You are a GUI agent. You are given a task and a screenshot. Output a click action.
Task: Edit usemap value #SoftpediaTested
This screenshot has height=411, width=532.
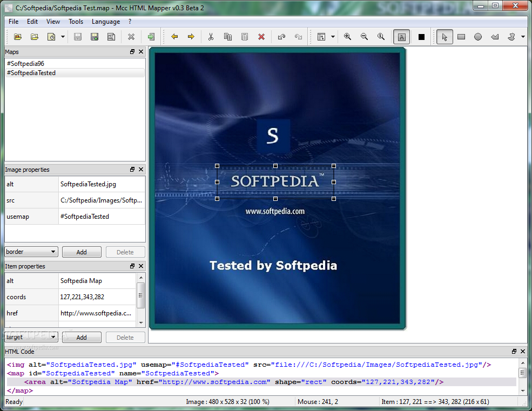102,217
